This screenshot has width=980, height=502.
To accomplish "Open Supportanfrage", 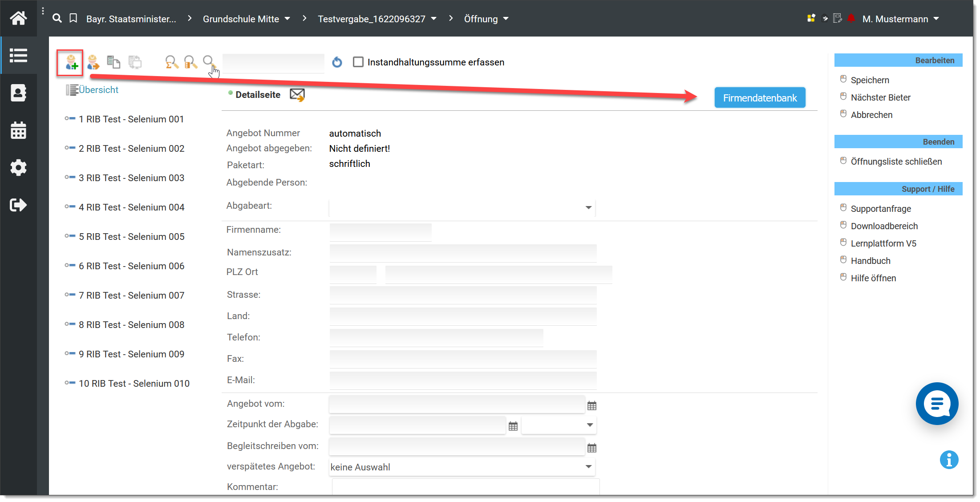I will 880,209.
